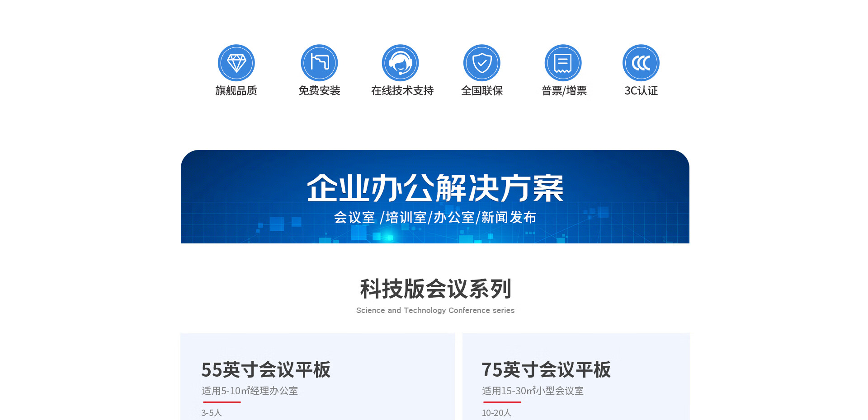Click the headset online support icon

click(400, 63)
